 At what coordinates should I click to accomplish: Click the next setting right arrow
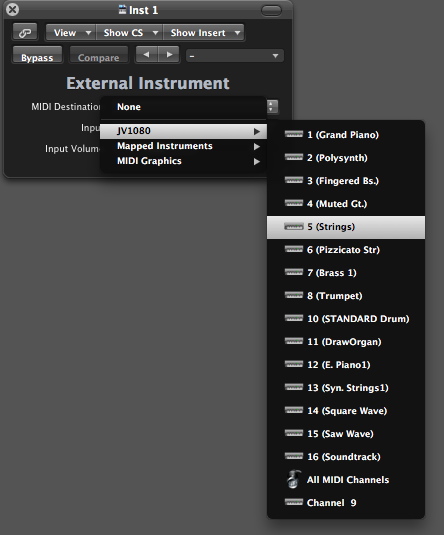click(x=169, y=55)
